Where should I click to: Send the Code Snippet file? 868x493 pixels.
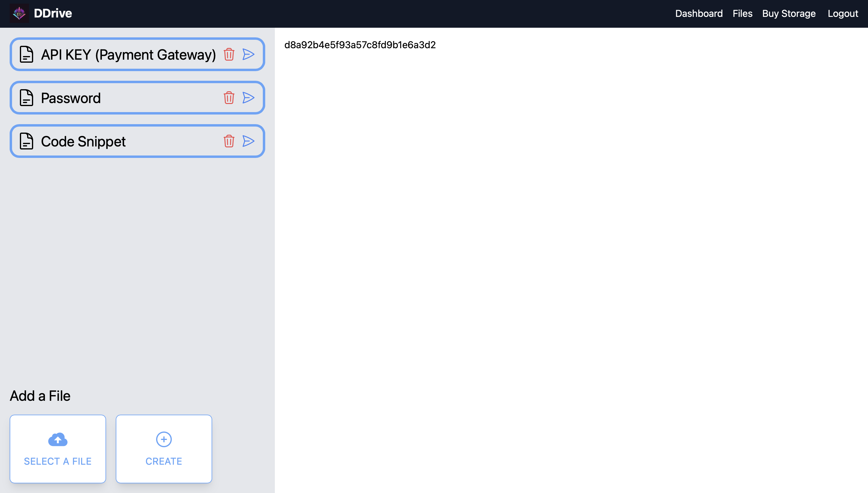pyautogui.click(x=248, y=141)
